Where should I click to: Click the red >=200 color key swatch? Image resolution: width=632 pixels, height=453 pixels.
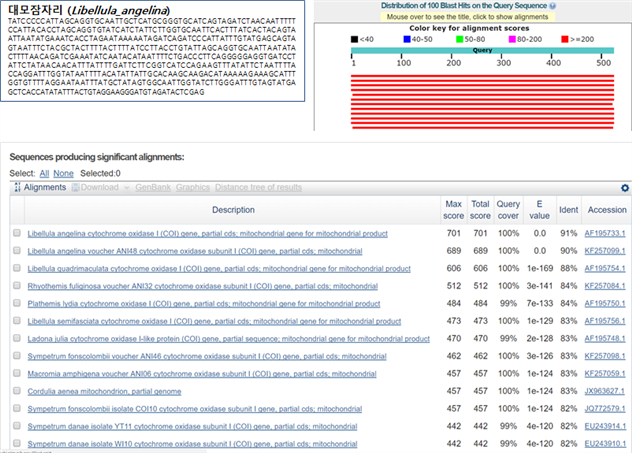coord(564,39)
